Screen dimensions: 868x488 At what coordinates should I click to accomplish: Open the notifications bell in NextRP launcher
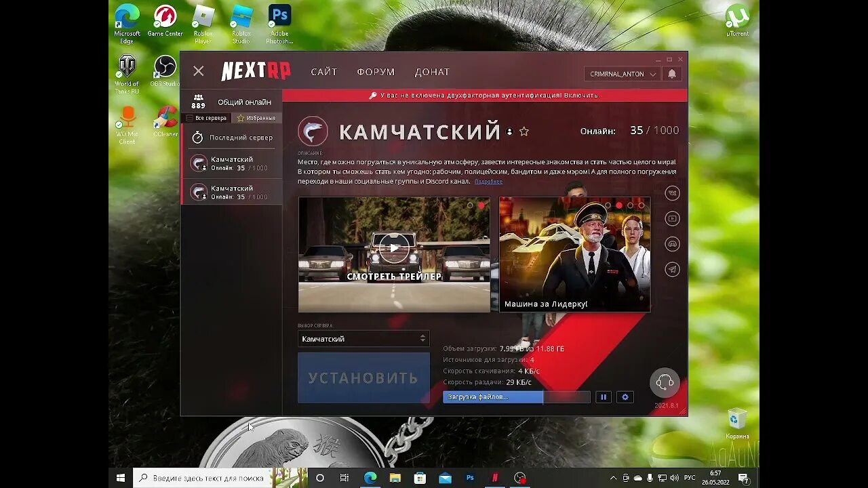(672, 74)
